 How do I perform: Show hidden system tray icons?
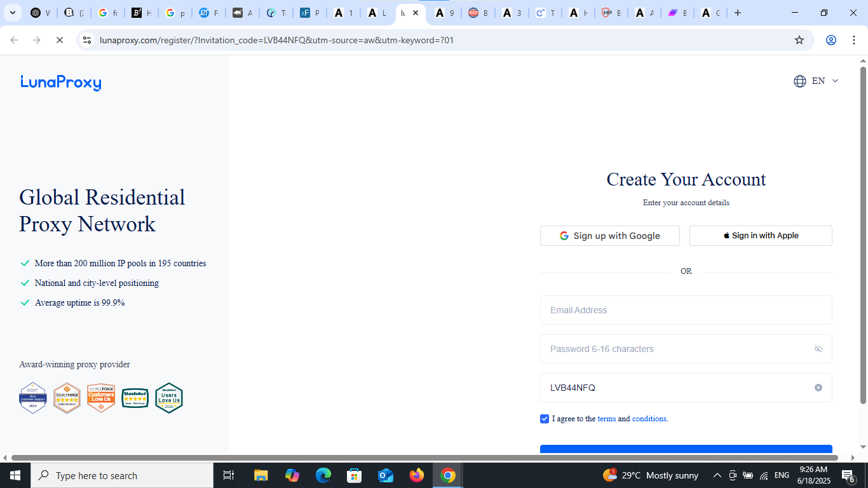pos(717,475)
